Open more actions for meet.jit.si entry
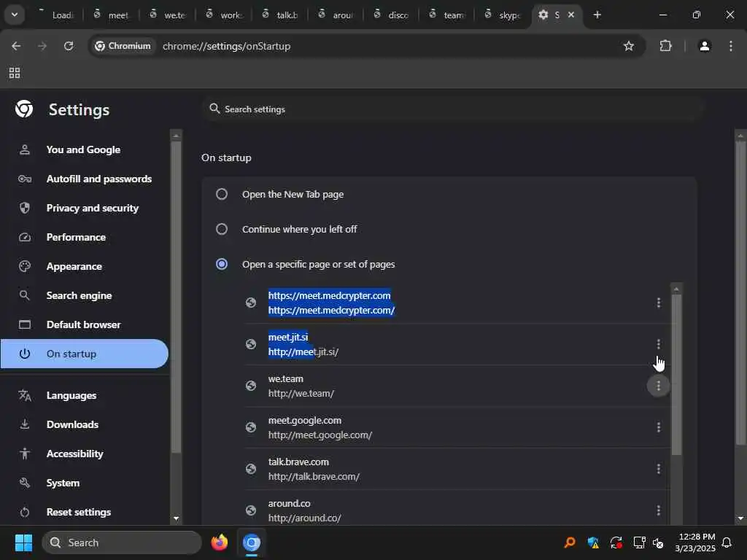The width and height of the screenshot is (747, 560). tap(659, 344)
